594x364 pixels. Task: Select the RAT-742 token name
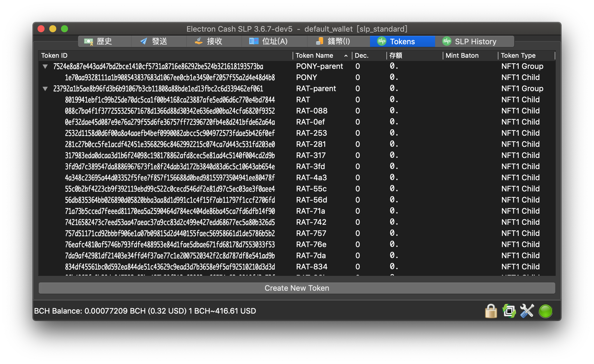click(311, 222)
